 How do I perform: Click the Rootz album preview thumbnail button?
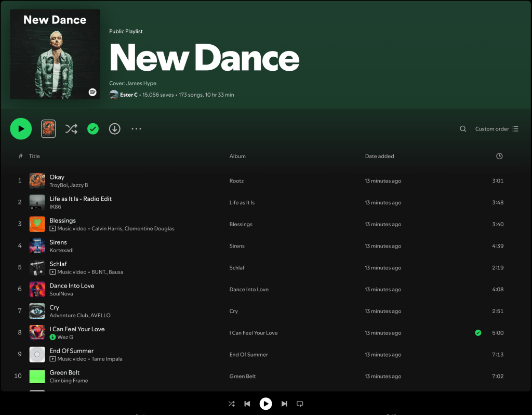pyautogui.click(x=48, y=128)
